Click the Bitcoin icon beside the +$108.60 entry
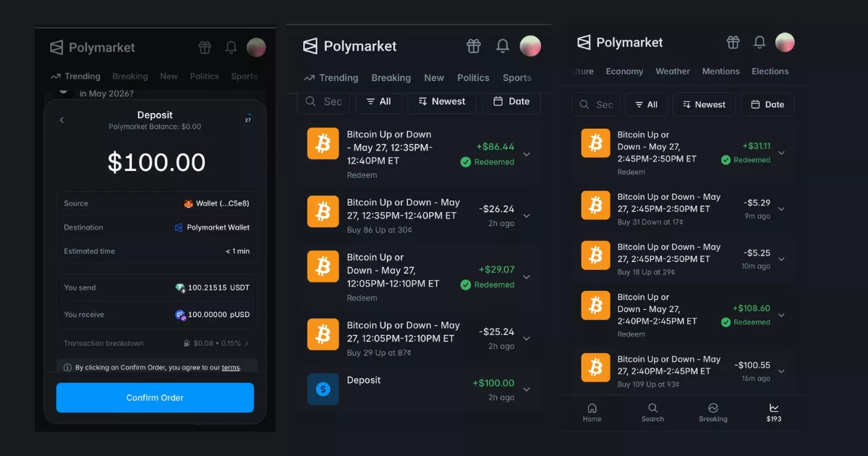Image resolution: width=868 pixels, height=456 pixels. tap(595, 305)
